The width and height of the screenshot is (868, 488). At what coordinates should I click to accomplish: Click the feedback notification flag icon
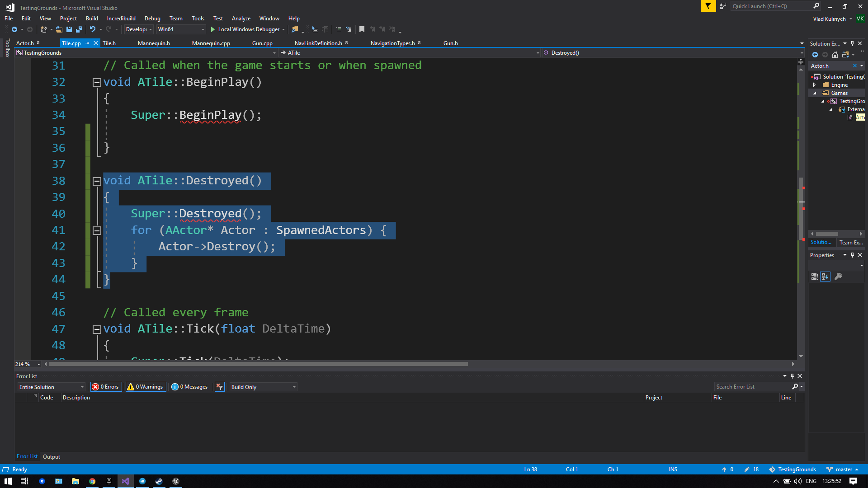(708, 6)
